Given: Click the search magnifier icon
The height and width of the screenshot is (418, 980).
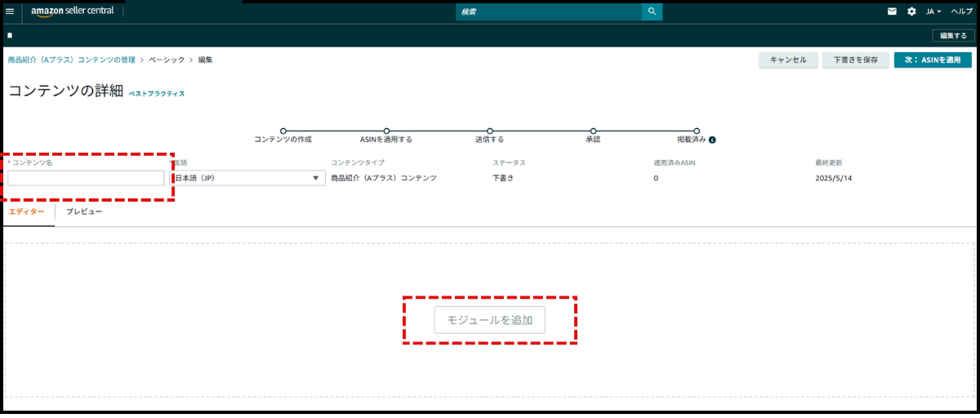Looking at the screenshot, I should 652,11.
